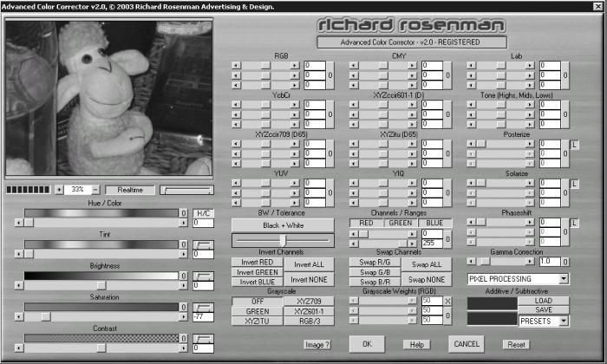The image size is (607, 364).
Task: Click the X button beside Grayscale Weights
Action: [x=448, y=301]
